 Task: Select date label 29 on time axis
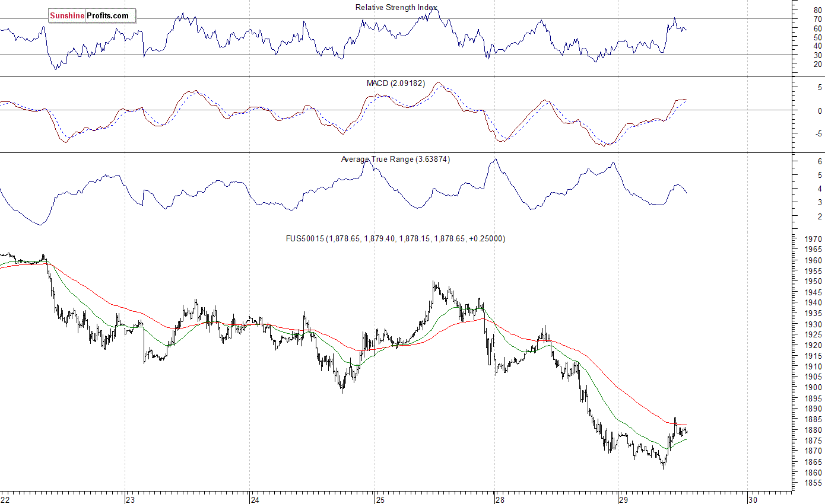[x=624, y=499]
